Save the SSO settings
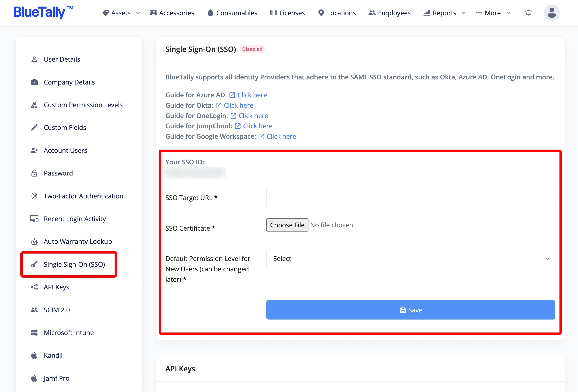578x392 pixels. tap(411, 310)
